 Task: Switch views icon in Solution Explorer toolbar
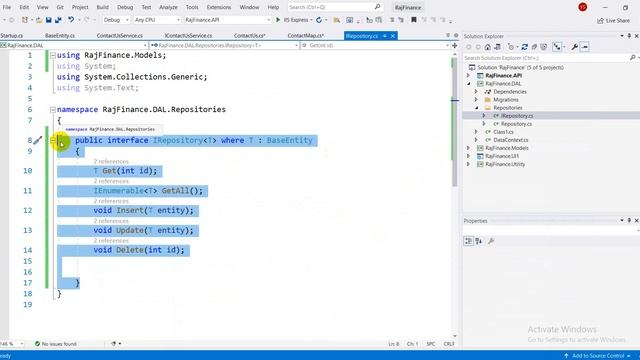click(497, 47)
